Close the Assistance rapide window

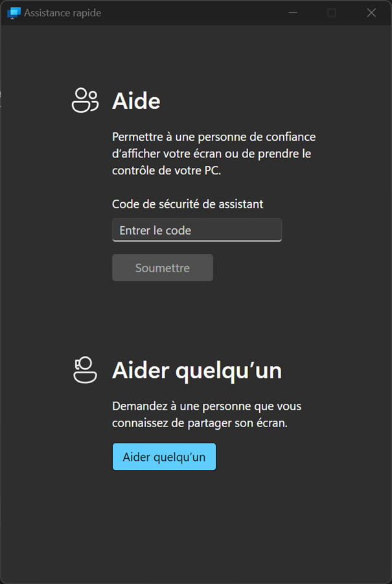[371, 13]
